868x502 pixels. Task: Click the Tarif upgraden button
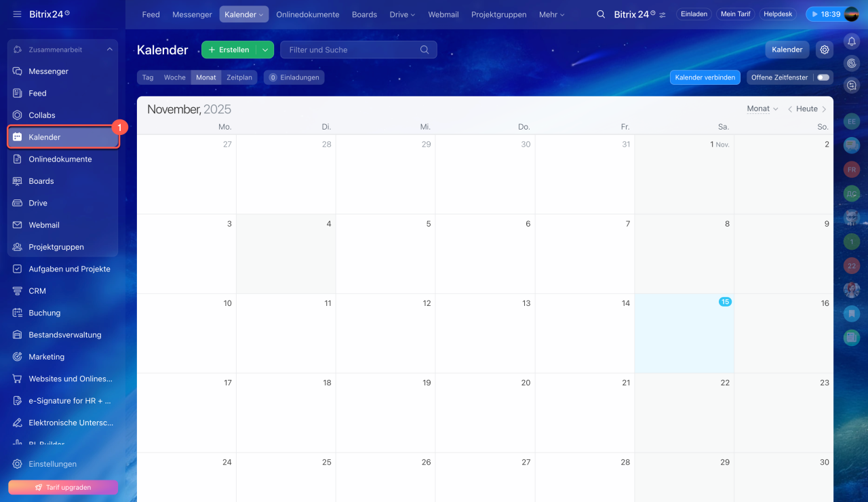[x=63, y=487]
